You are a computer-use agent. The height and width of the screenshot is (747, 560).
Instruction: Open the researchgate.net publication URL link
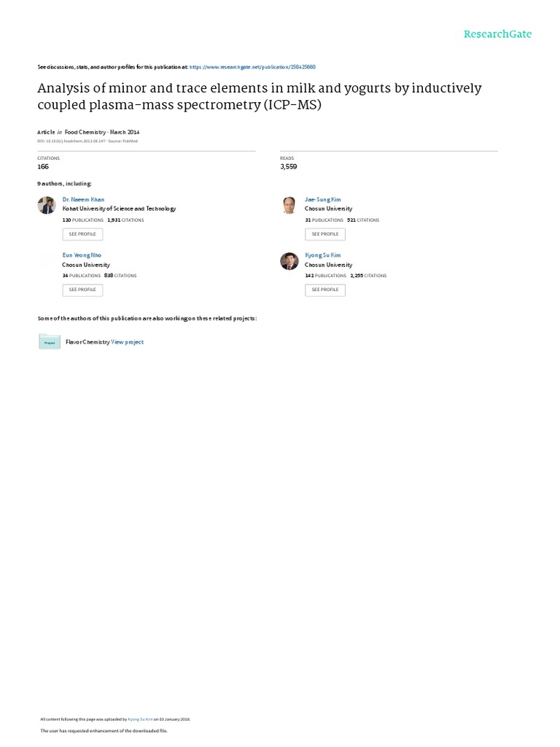tap(252, 67)
